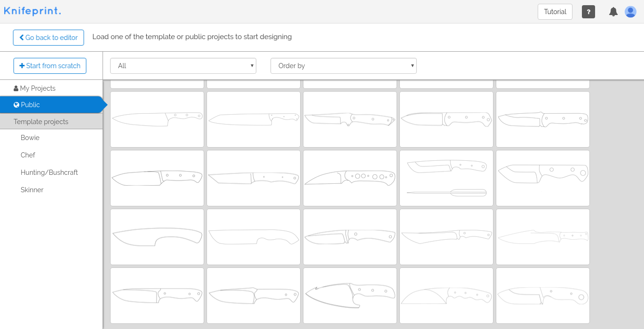The width and height of the screenshot is (644, 329).
Task: Open fifth thumbnail in bottom row
Action: coord(543,296)
